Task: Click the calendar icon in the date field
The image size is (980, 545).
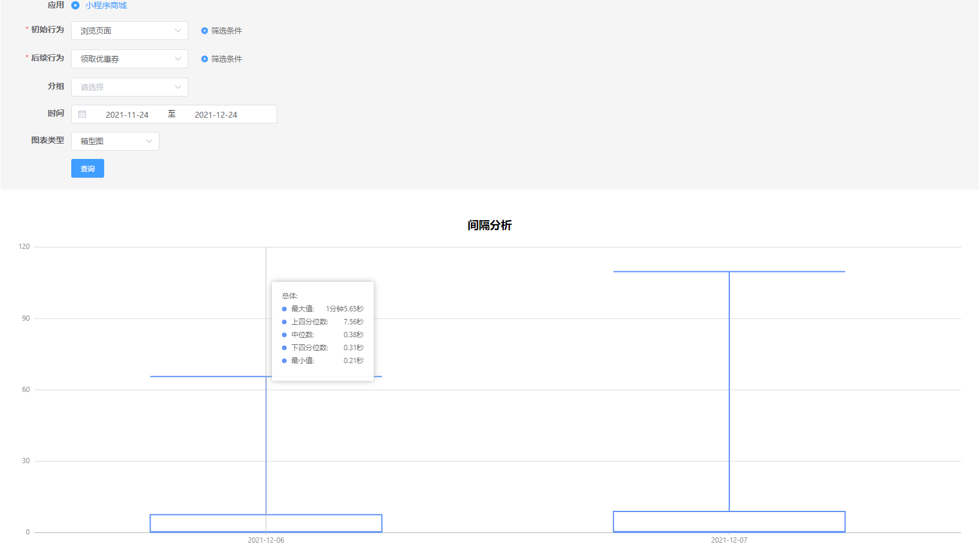Action: click(82, 114)
